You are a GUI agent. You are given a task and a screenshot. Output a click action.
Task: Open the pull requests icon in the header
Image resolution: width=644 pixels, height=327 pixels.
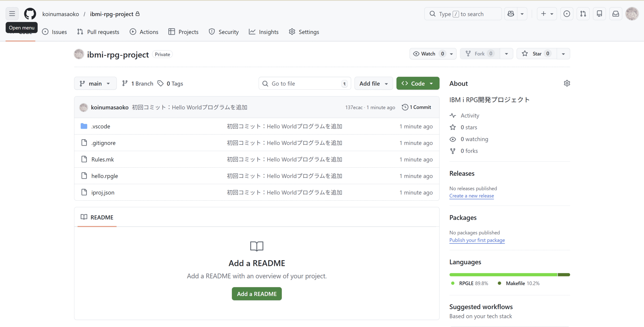pos(583,14)
